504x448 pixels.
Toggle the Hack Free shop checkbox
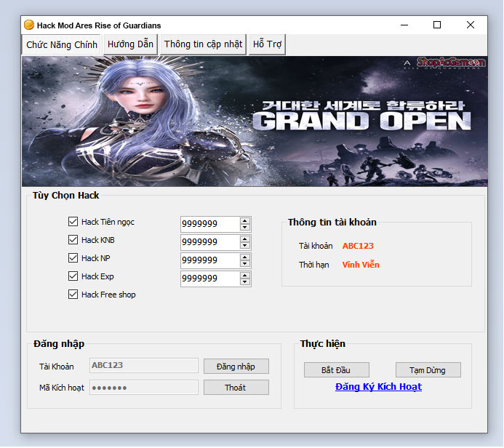click(73, 295)
